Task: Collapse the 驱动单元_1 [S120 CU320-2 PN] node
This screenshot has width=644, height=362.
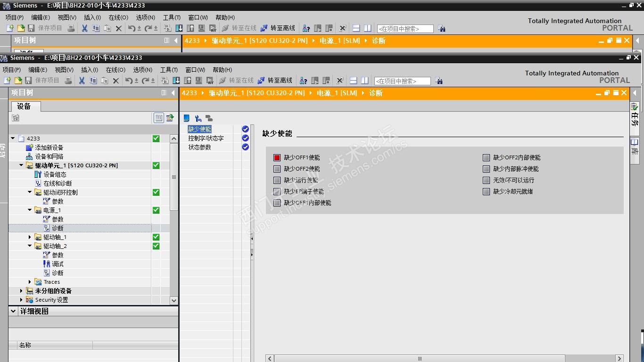Action: (21, 165)
